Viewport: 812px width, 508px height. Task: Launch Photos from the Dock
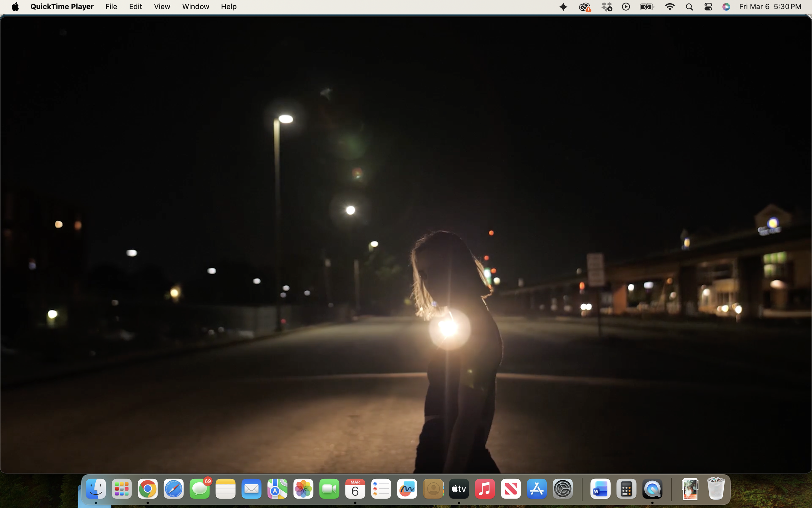click(x=303, y=489)
